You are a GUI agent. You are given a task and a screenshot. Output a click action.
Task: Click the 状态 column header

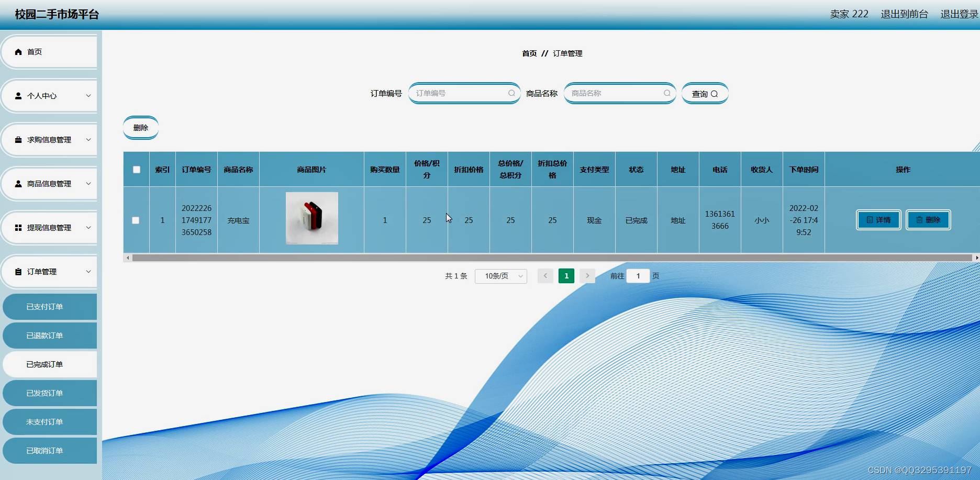point(636,170)
